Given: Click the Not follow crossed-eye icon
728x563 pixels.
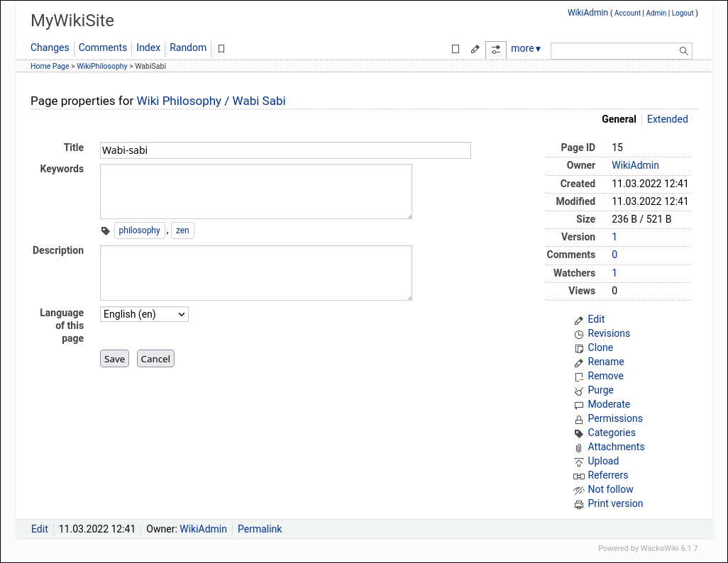Looking at the screenshot, I should 579,489.
